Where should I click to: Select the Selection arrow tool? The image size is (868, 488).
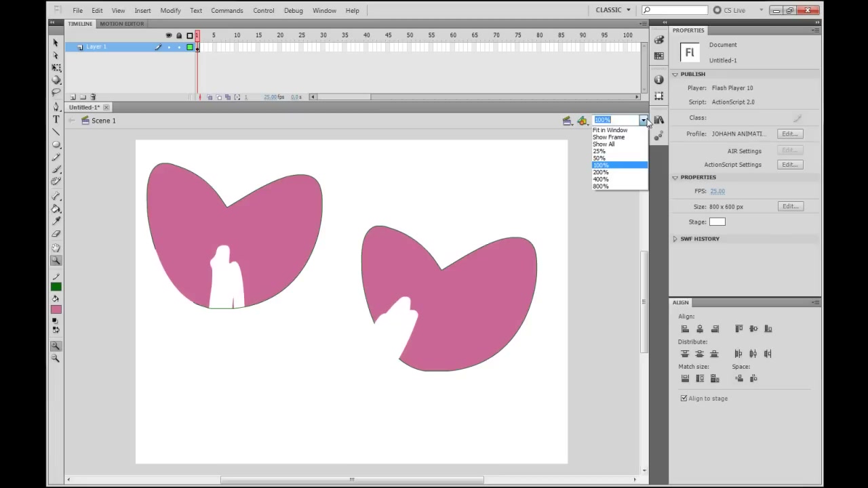56,43
